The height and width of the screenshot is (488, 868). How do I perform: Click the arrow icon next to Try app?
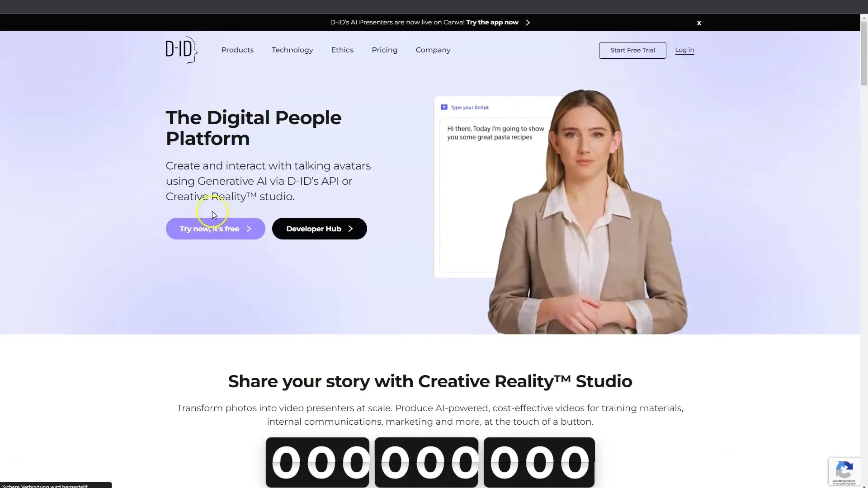tap(528, 22)
